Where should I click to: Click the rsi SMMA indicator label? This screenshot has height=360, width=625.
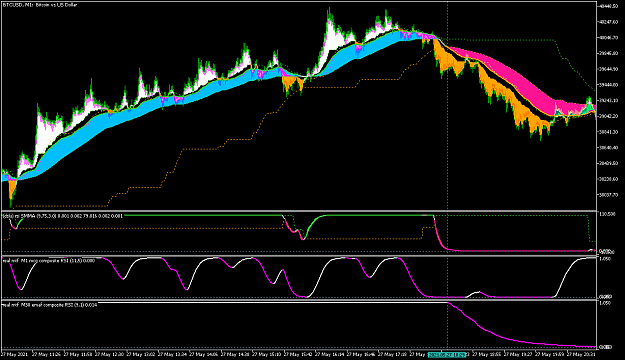63,216
